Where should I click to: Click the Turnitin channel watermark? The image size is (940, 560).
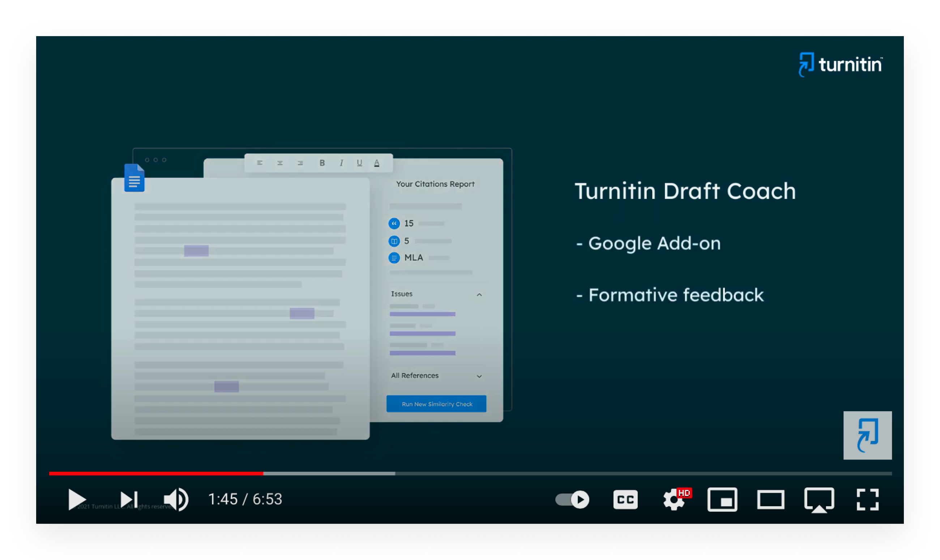867,435
